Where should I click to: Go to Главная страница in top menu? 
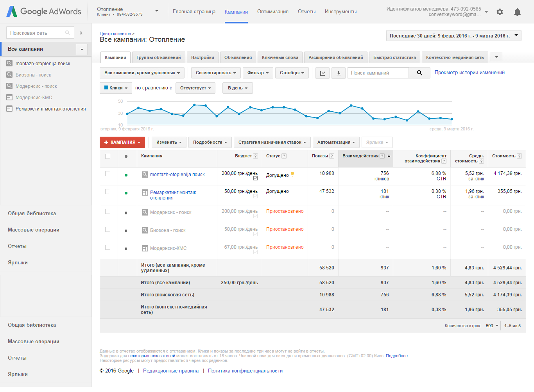click(194, 12)
